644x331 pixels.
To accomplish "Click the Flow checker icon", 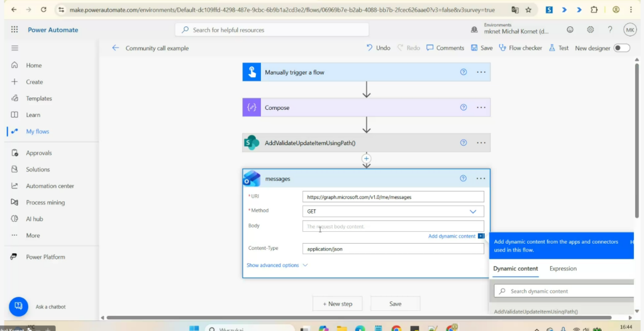I will tap(502, 48).
